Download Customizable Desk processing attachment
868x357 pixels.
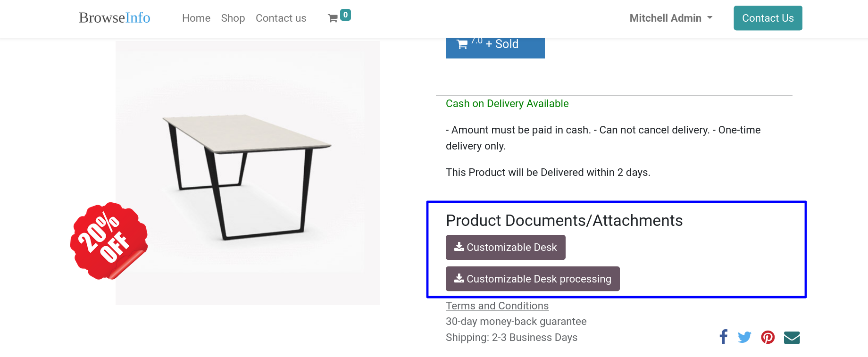(533, 279)
